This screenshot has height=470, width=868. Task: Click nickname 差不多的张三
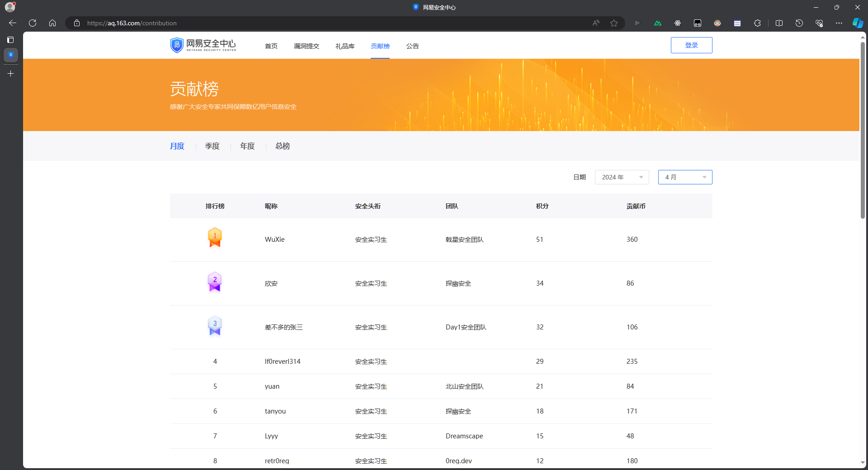284,327
